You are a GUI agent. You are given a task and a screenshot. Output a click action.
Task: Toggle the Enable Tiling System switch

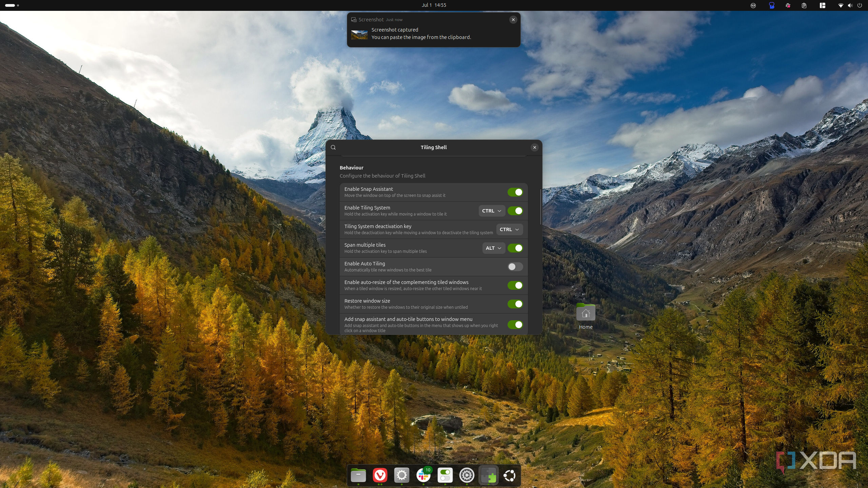[x=515, y=211]
